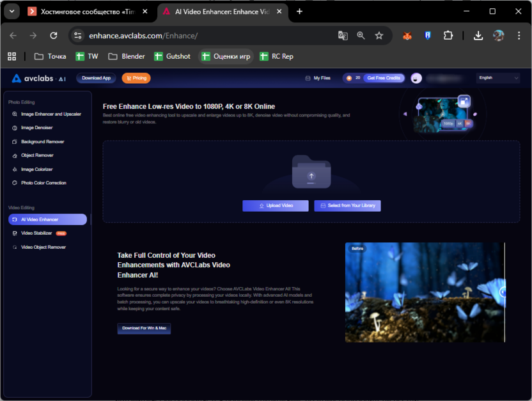Bookmark page with star icon
This screenshot has height=401, width=532.
[x=379, y=36]
